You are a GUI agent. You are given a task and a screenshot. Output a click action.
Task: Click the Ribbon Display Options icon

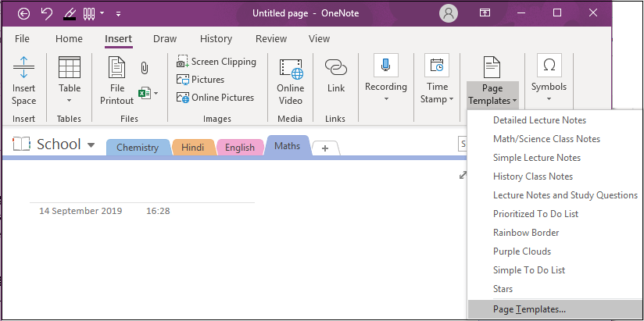click(485, 13)
